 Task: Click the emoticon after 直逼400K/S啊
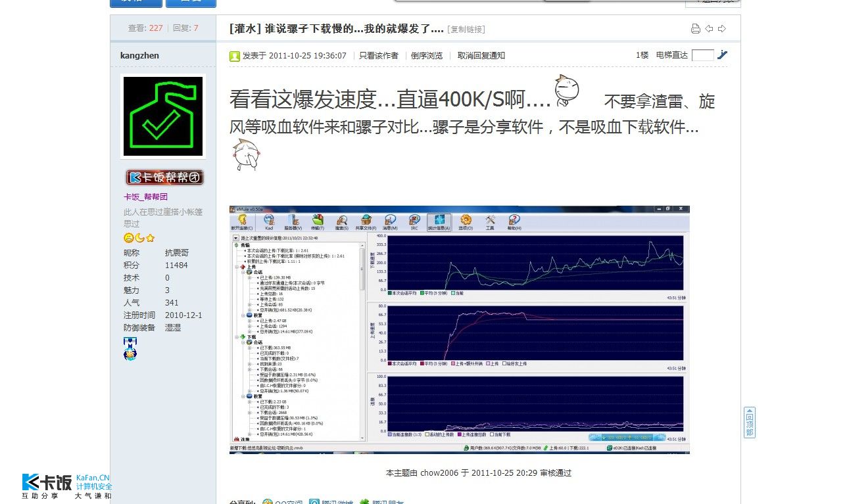pyautogui.click(x=566, y=91)
